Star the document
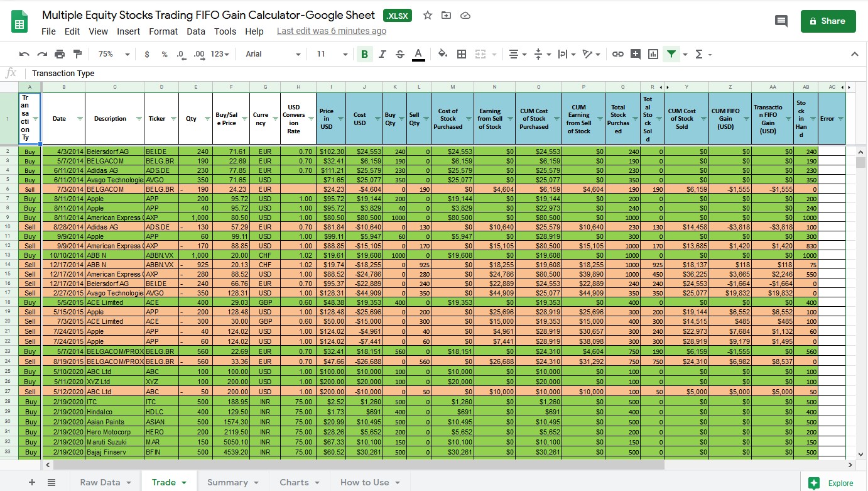This screenshot has height=491, width=868. (x=428, y=15)
